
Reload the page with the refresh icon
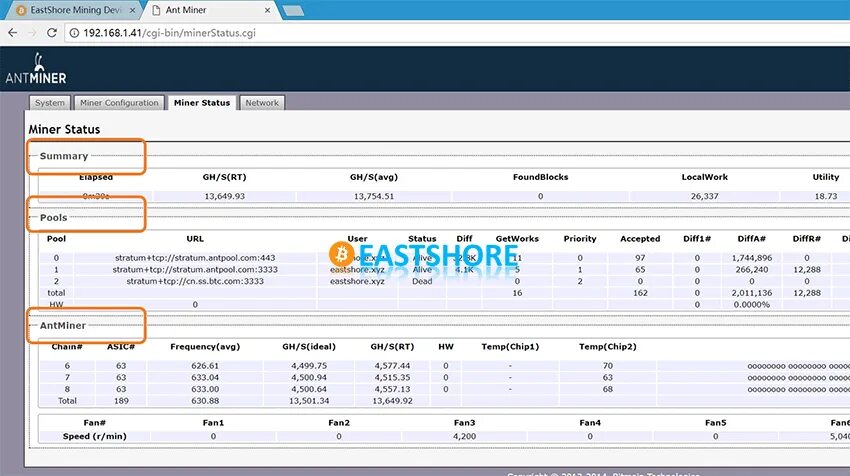51,33
